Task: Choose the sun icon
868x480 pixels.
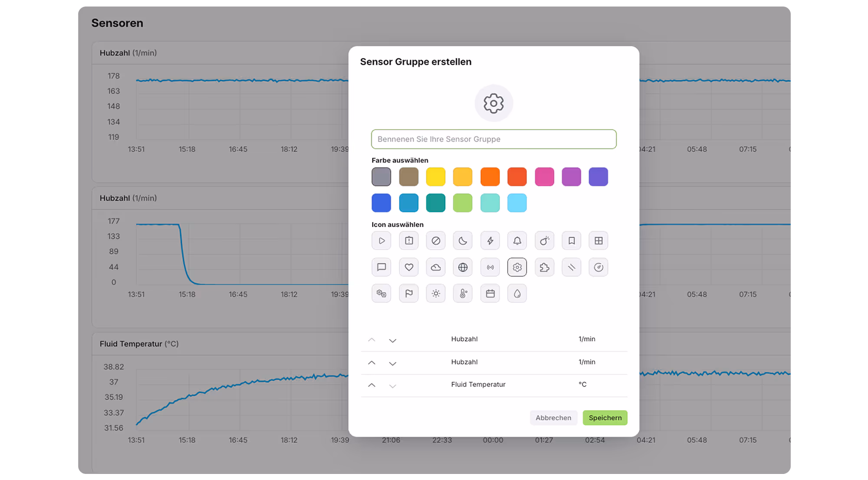Action: [x=436, y=294]
